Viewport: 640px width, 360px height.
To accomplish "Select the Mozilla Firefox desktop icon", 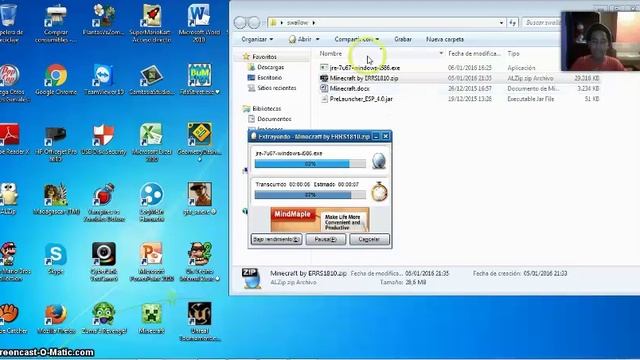I will pyautogui.click(x=56, y=318).
